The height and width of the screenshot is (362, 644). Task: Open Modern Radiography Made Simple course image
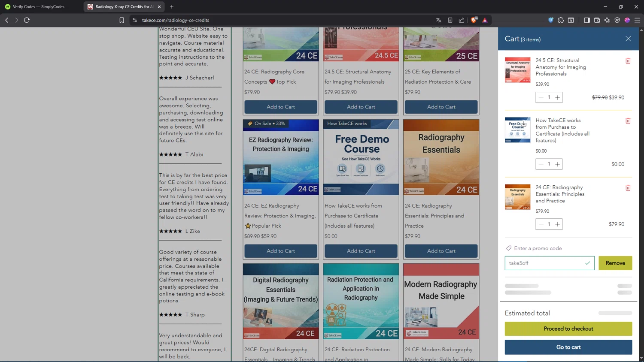[x=441, y=302]
